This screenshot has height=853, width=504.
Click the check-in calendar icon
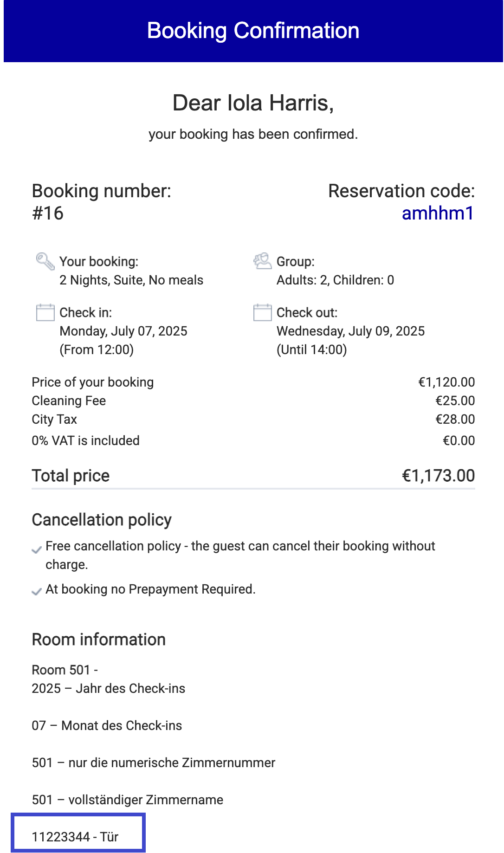(45, 312)
